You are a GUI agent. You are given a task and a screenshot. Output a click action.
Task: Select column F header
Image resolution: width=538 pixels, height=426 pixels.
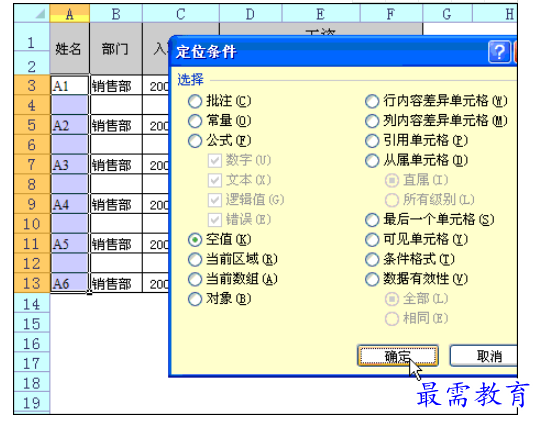point(391,14)
